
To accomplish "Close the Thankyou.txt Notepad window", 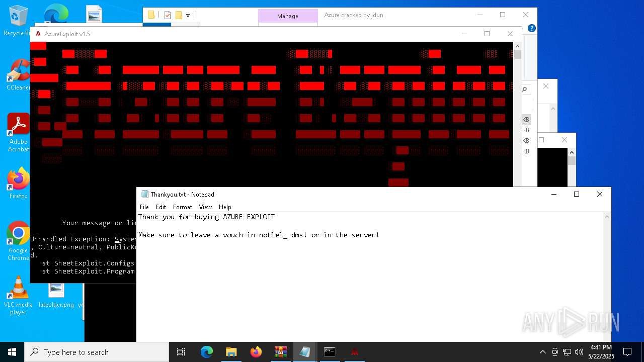I will tap(600, 194).
